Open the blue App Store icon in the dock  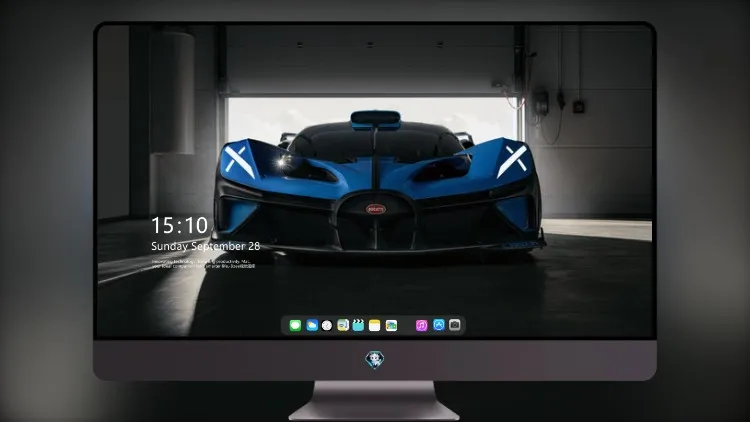click(439, 325)
